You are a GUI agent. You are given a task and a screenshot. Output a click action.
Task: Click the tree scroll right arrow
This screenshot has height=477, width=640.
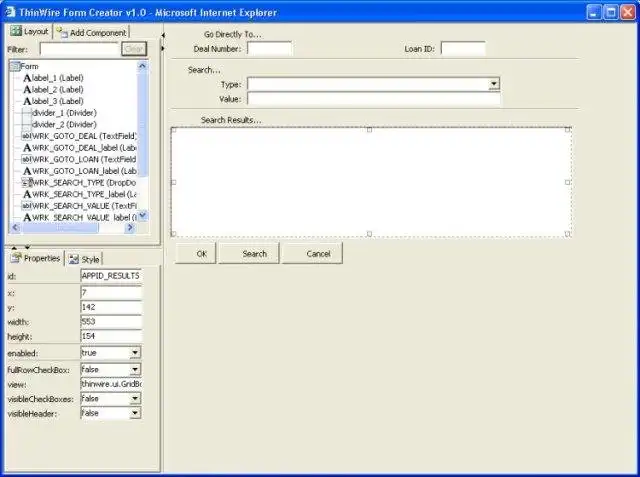tap(130, 227)
